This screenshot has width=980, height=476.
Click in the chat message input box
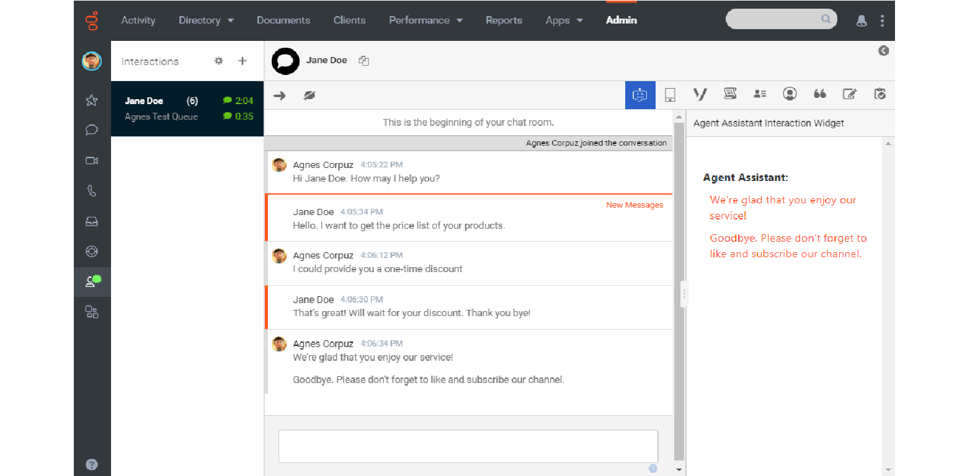click(x=468, y=446)
